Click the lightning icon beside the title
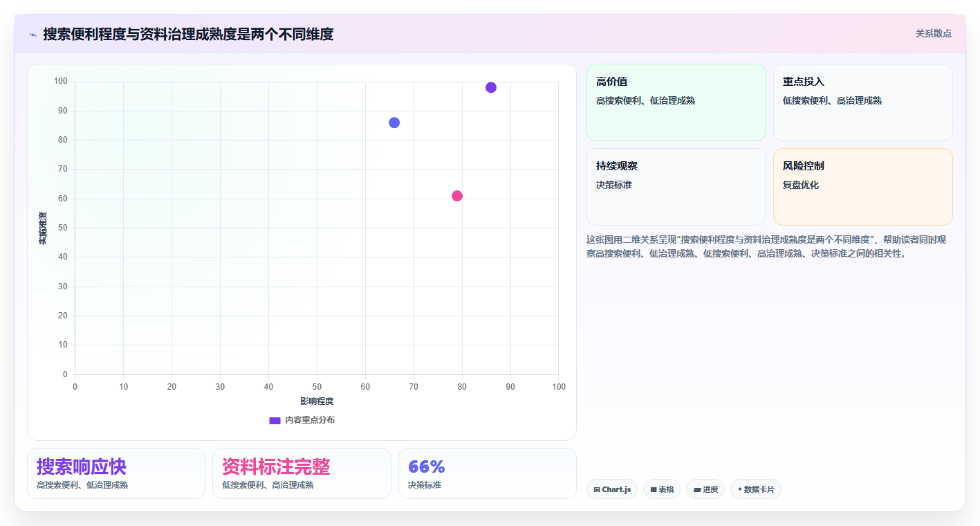This screenshot has height=526, width=980. (x=33, y=34)
